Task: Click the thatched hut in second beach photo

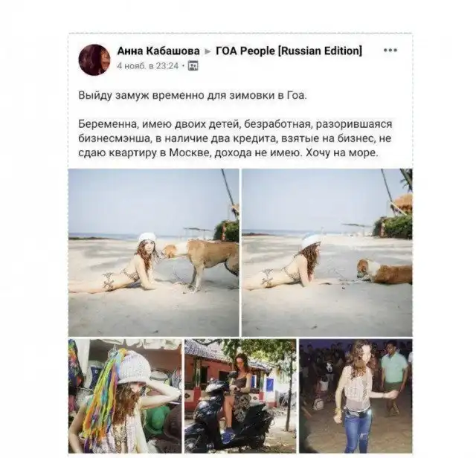Action: coord(403,204)
